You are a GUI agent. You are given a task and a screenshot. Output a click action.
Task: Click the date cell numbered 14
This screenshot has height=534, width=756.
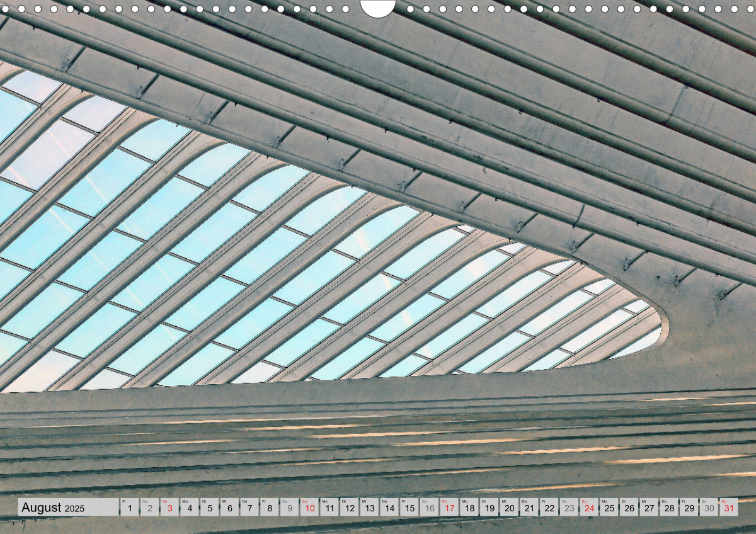click(389, 507)
